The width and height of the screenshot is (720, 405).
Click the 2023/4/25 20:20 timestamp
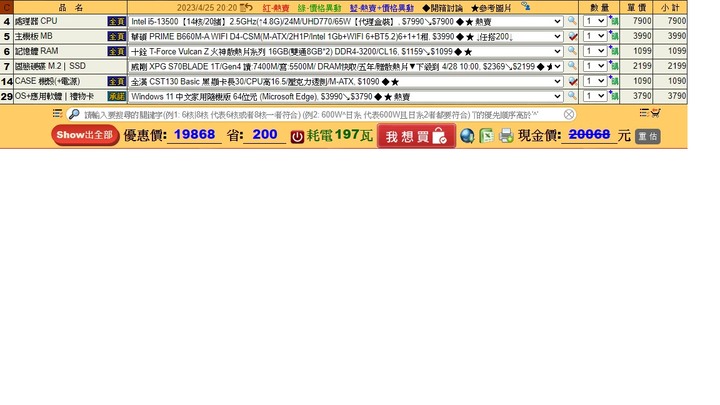pyautogui.click(x=207, y=8)
